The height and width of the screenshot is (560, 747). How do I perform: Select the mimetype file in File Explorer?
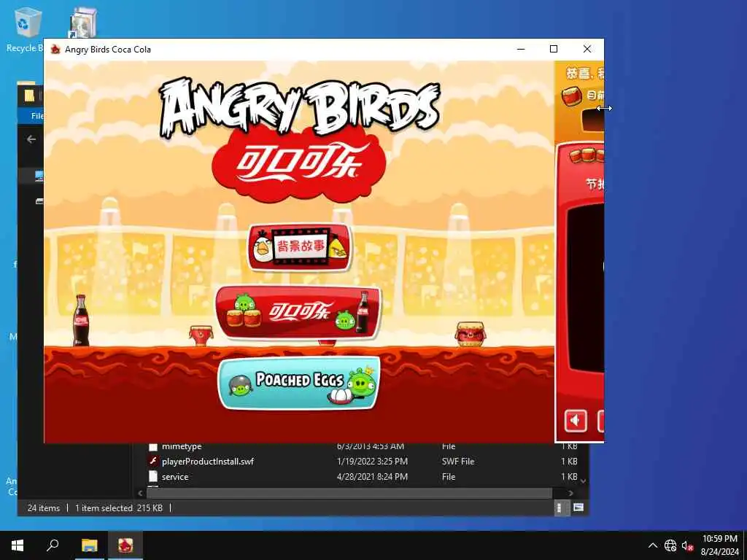point(182,447)
